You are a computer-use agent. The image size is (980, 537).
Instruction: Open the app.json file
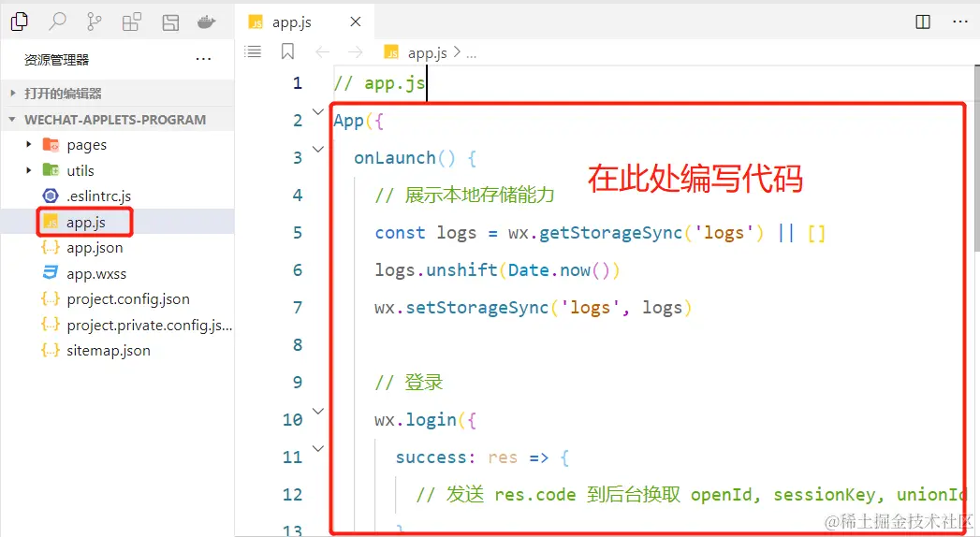(118, 248)
